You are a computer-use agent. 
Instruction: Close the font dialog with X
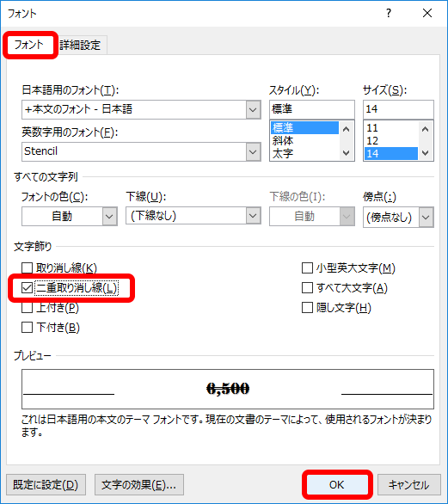tap(427, 13)
